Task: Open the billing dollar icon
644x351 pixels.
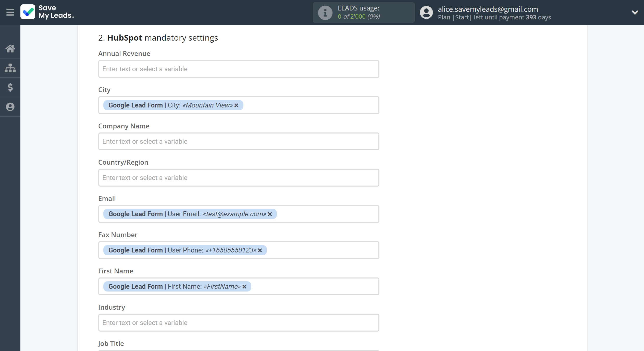Action: [x=10, y=87]
